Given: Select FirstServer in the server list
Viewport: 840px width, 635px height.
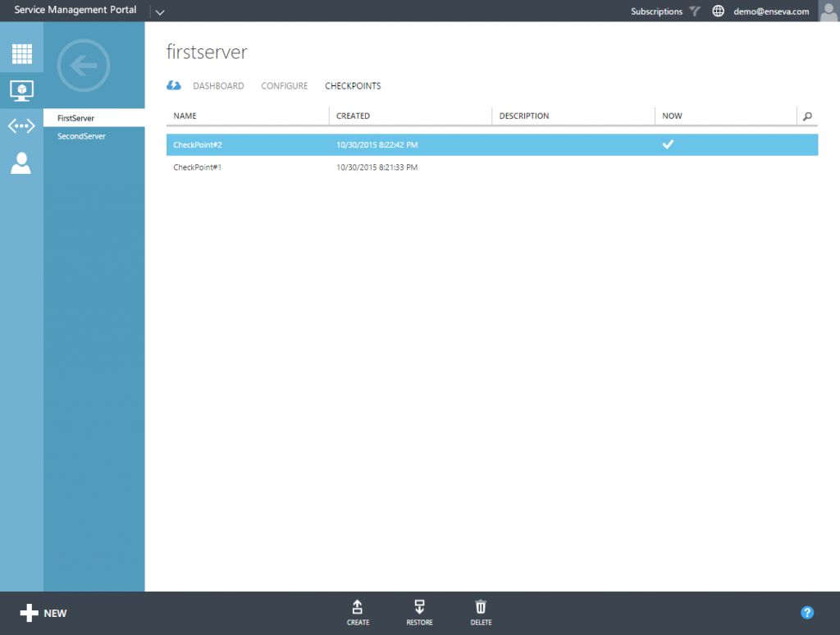Looking at the screenshot, I should pyautogui.click(x=94, y=118).
